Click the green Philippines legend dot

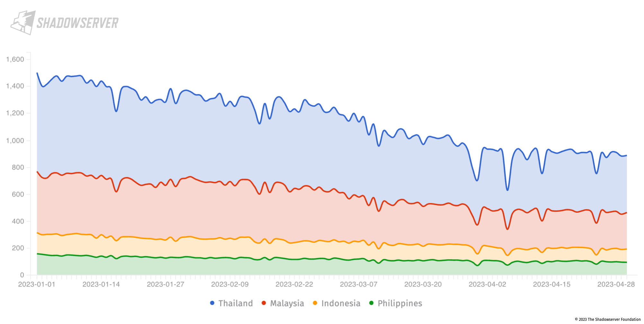coord(371,303)
